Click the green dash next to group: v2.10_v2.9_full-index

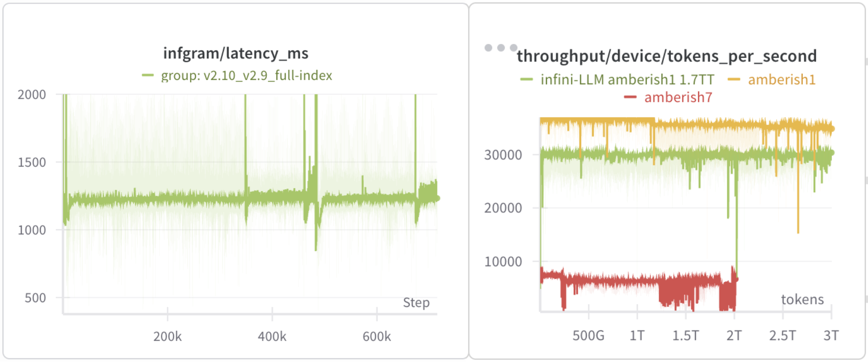click(x=148, y=76)
